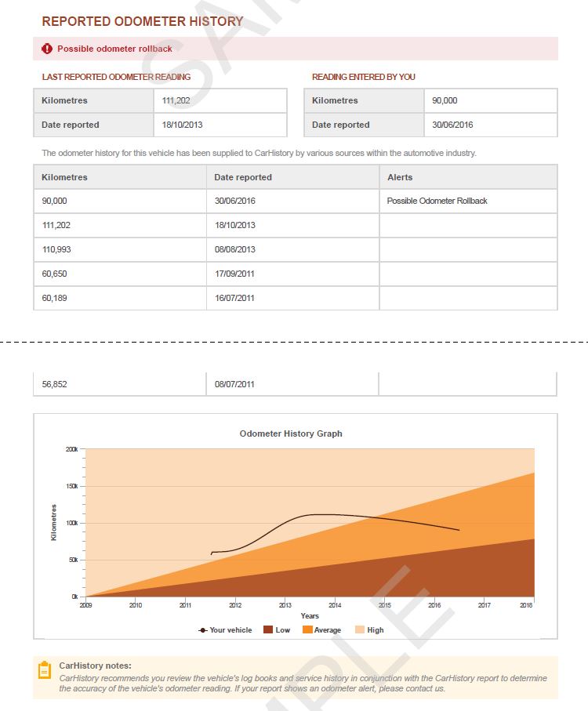Click the Odometer History Graph title
This screenshot has height=711, width=588.
click(291, 433)
